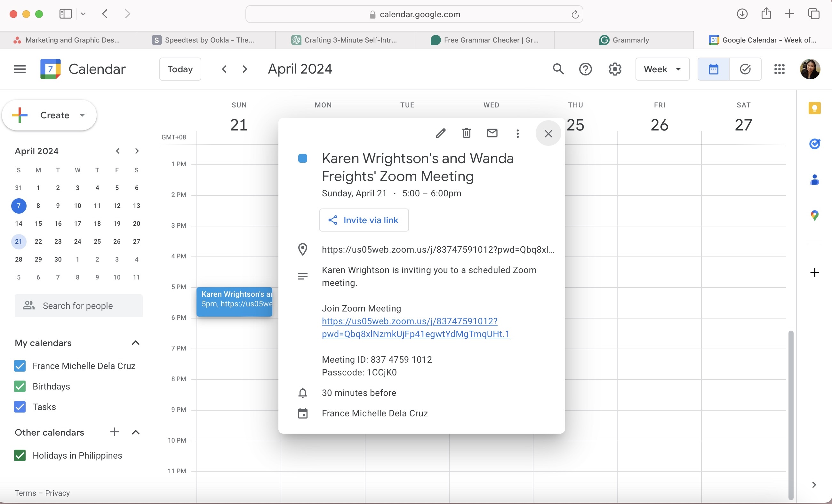Edit event using the pencil icon

point(441,133)
